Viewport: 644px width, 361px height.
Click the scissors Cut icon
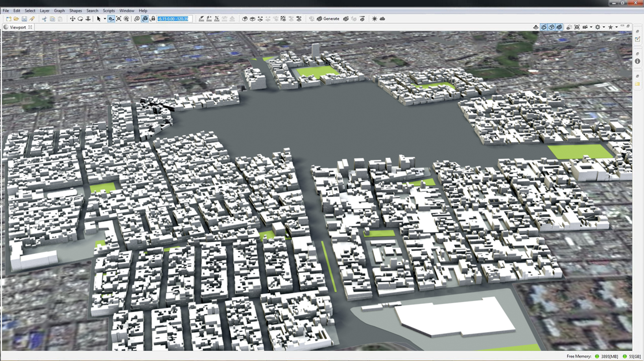coord(44,19)
